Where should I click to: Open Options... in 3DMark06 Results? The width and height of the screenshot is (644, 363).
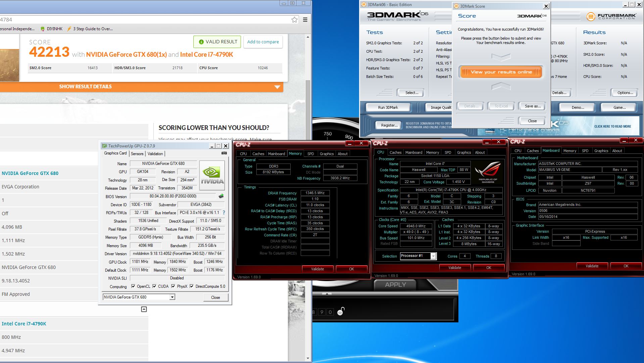click(x=625, y=93)
